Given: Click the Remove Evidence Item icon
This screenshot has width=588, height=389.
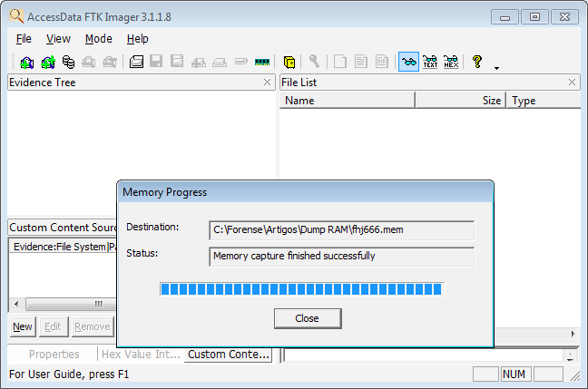Looking at the screenshot, I should pyautogui.click(x=89, y=62).
